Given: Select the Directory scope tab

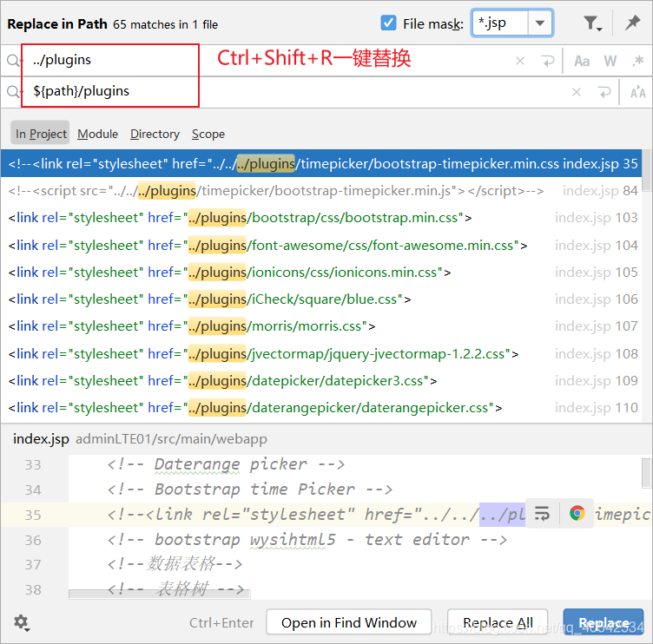Looking at the screenshot, I should coord(155,134).
